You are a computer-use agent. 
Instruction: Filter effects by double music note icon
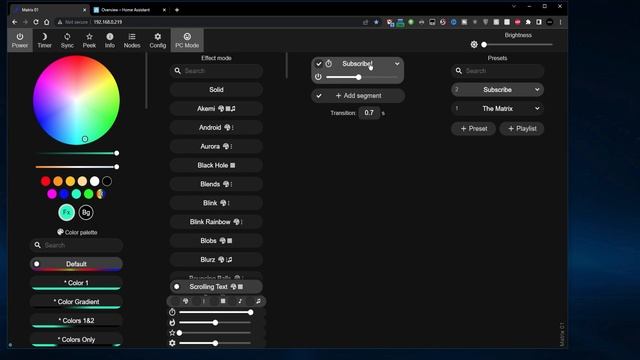258,301
